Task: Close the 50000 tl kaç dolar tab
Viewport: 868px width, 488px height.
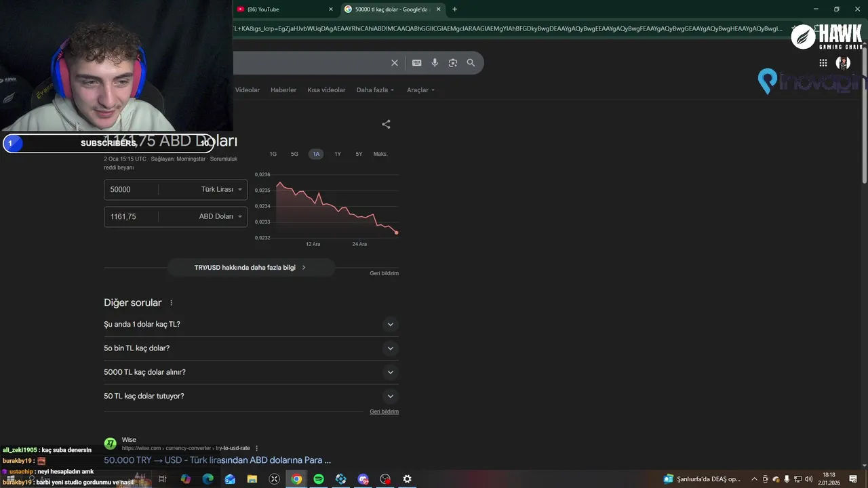Action: pyautogui.click(x=438, y=9)
